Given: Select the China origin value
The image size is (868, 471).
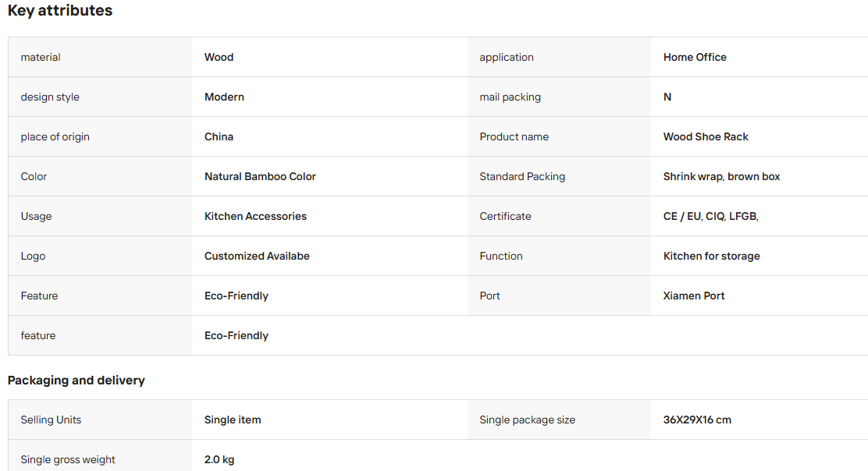Looking at the screenshot, I should (x=219, y=136).
